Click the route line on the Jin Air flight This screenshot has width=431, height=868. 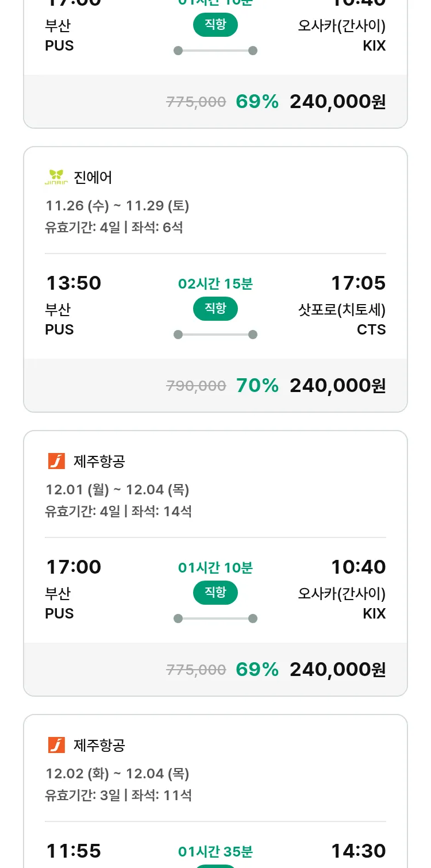[x=215, y=335]
